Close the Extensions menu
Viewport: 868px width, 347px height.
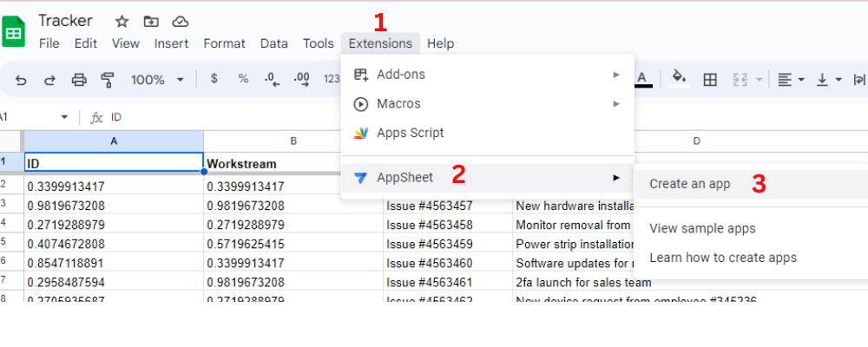[380, 43]
